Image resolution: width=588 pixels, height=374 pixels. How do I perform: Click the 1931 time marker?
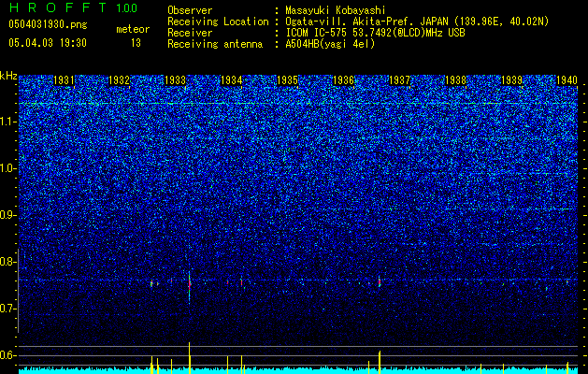coord(64,80)
